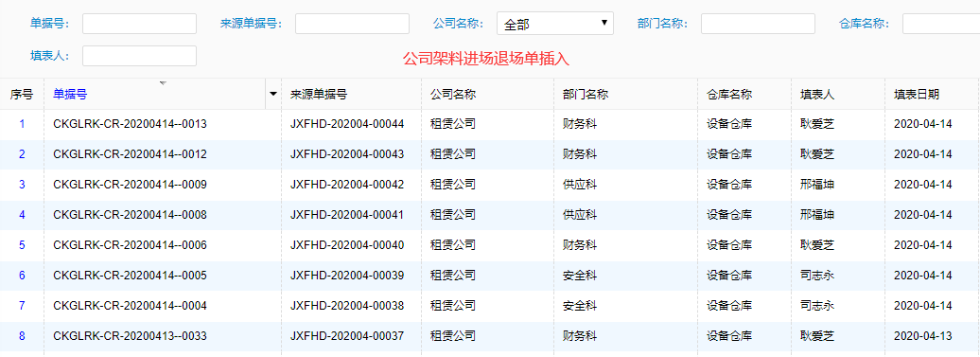Image resolution: width=980 pixels, height=357 pixels.
Task: Click source number JXFHD-202004-00042
Action: [347, 185]
